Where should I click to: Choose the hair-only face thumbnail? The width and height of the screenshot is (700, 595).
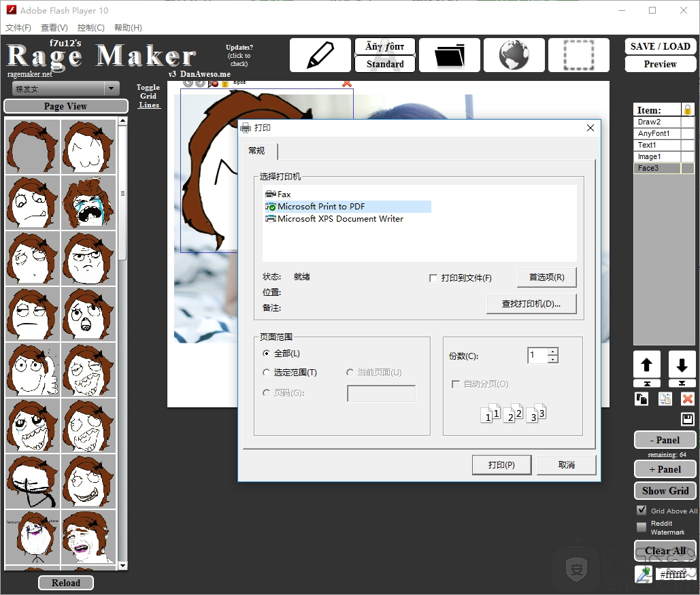(33, 147)
